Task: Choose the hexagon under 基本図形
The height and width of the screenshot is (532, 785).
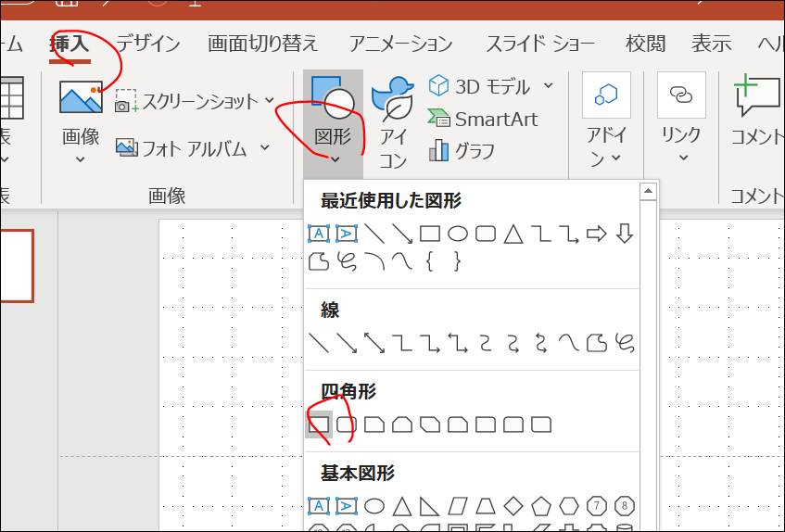Action: (x=569, y=506)
